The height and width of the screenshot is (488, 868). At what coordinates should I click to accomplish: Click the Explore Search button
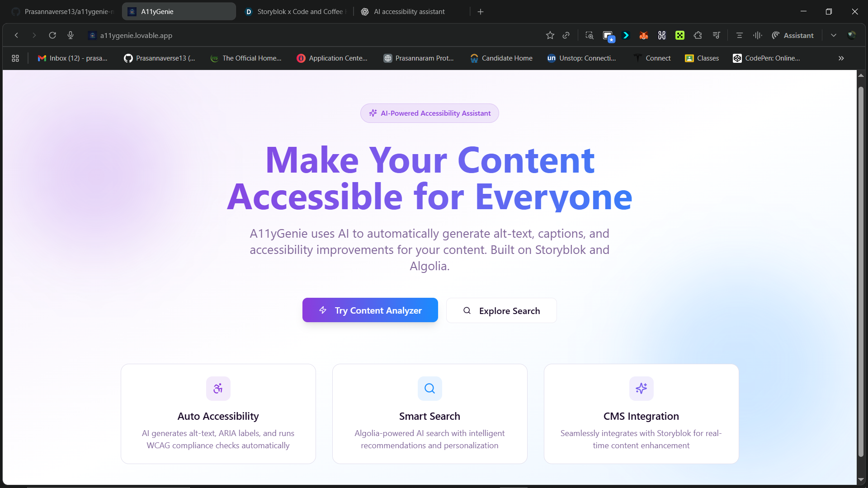[501, 311]
